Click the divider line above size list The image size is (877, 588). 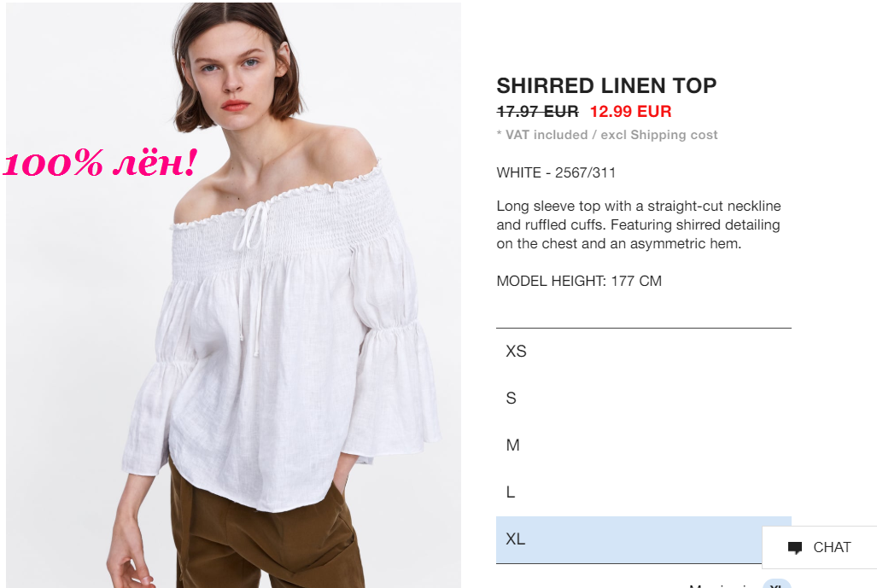click(643, 328)
